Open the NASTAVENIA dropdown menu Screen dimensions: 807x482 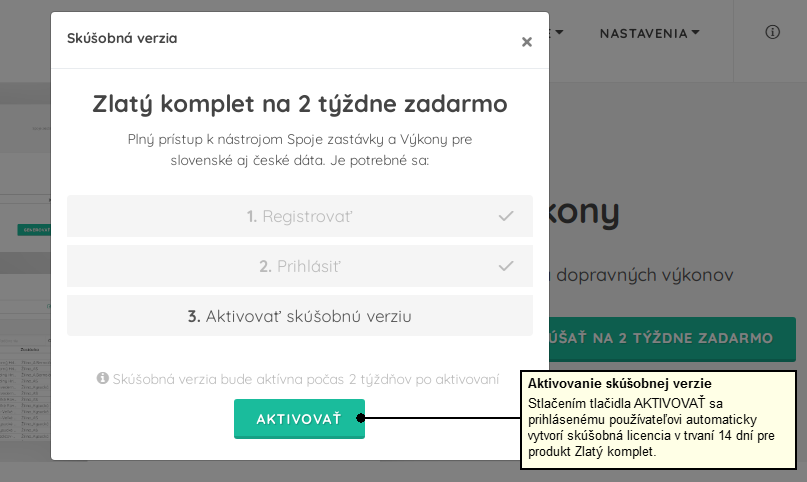[650, 33]
